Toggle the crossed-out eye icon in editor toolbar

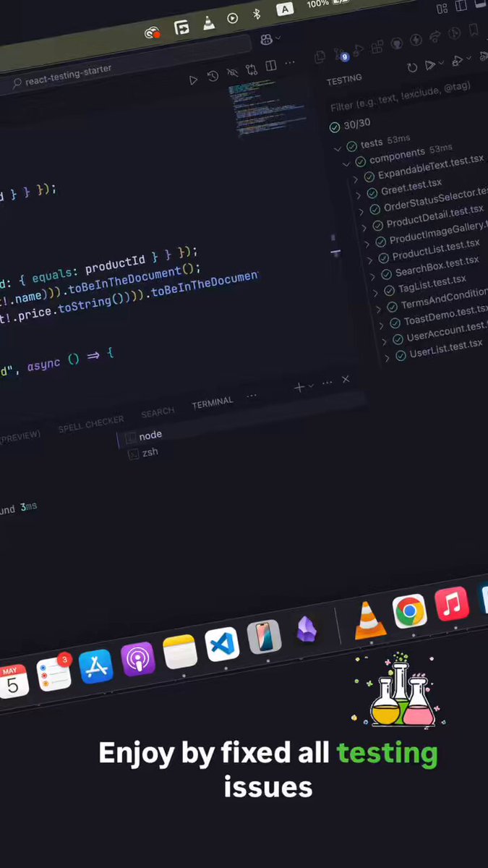(232, 73)
